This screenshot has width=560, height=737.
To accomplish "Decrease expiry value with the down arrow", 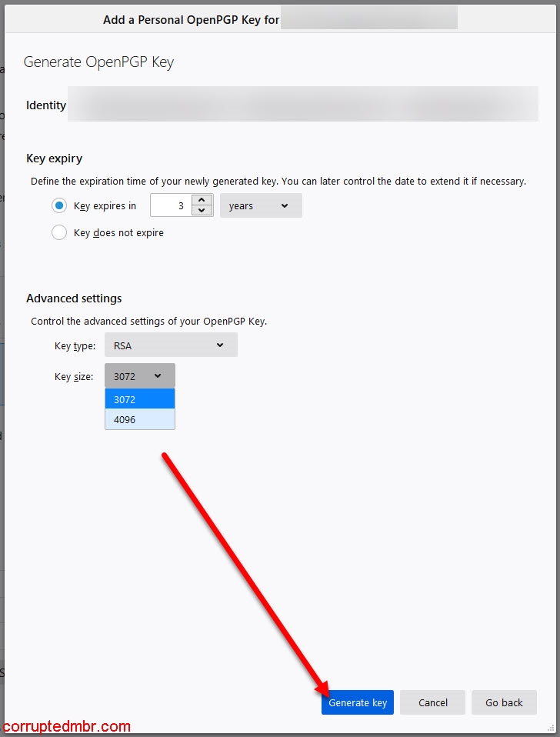I will (202, 211).
